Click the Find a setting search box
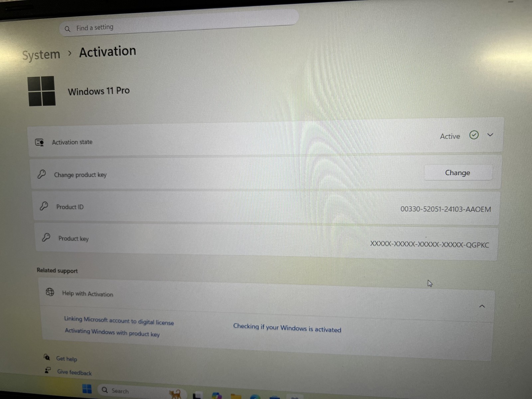This screenshot has width=532, height=399. [x=179, y=23]
